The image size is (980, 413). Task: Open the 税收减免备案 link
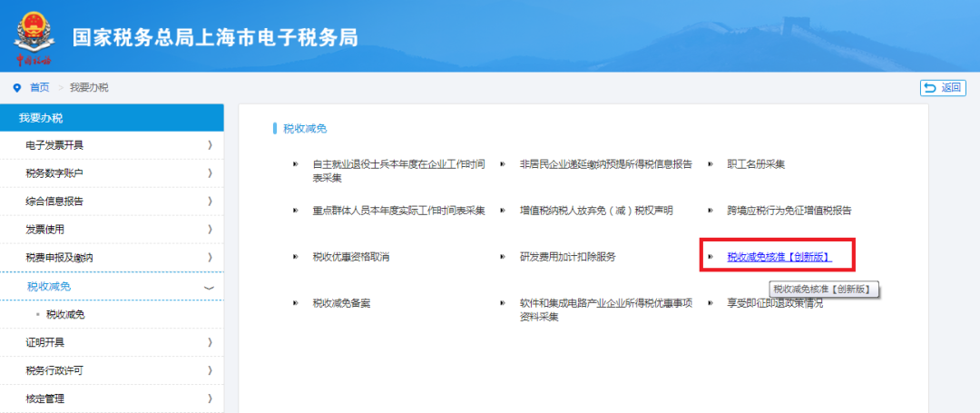coord(340,303)
